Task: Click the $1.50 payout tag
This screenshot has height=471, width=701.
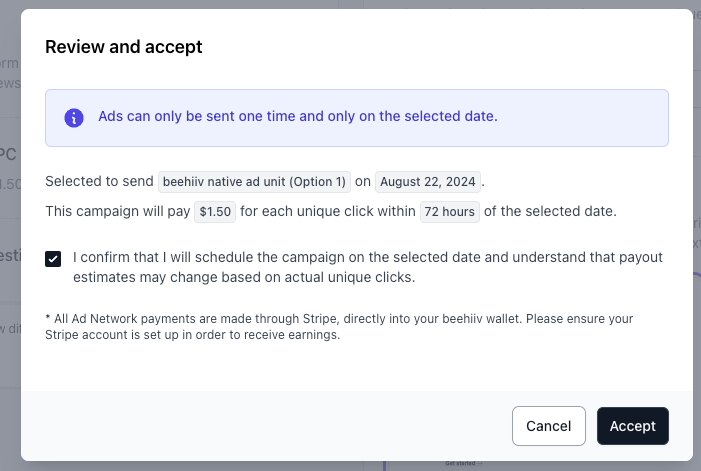Action: [x=215, y=211]
